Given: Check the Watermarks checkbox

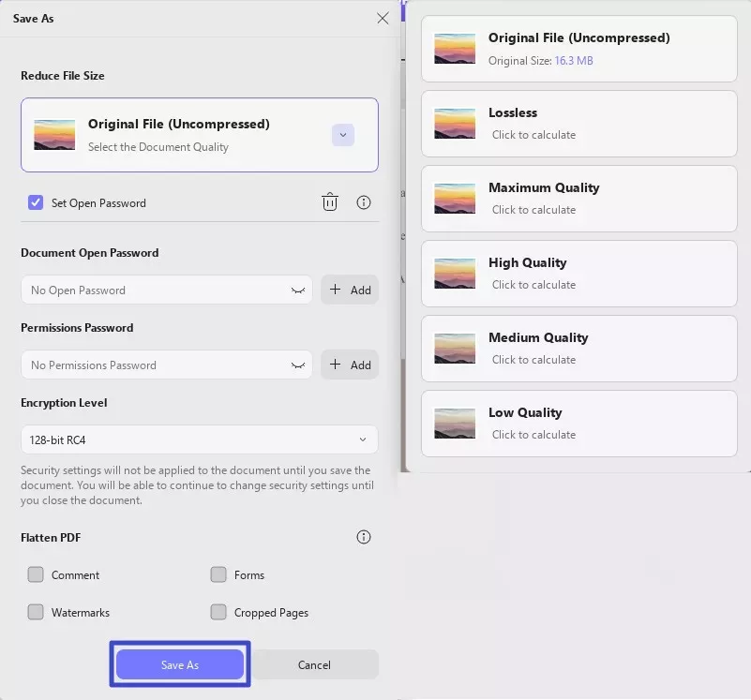Looking at the screenshot, I should tap(36, 612).
